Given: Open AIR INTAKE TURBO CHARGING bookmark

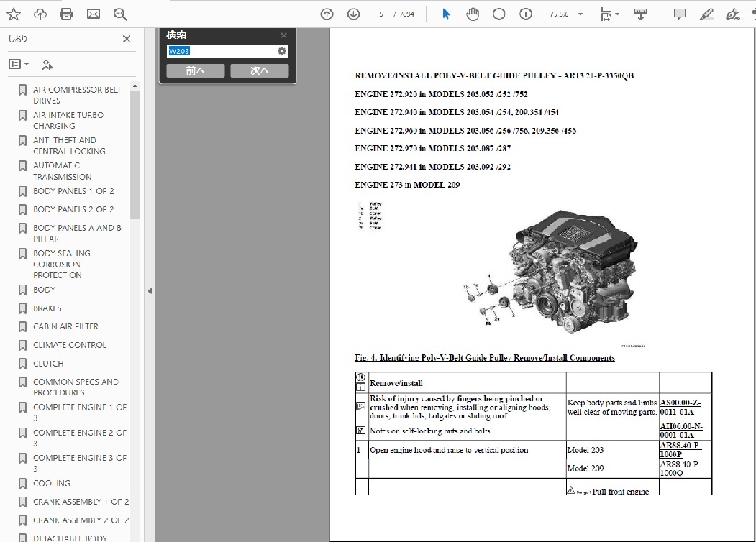Looking at the screenshot, I should coord(68,120).
